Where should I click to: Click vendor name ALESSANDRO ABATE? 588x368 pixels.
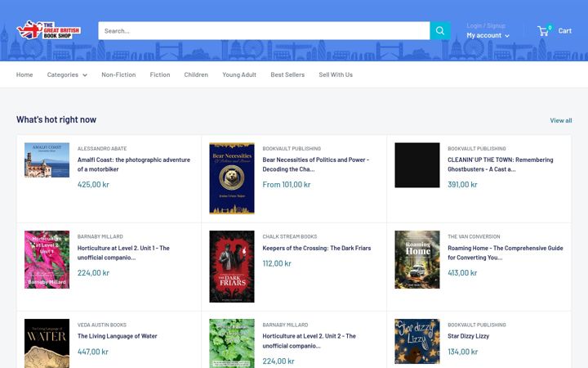(x=102, y=149)
